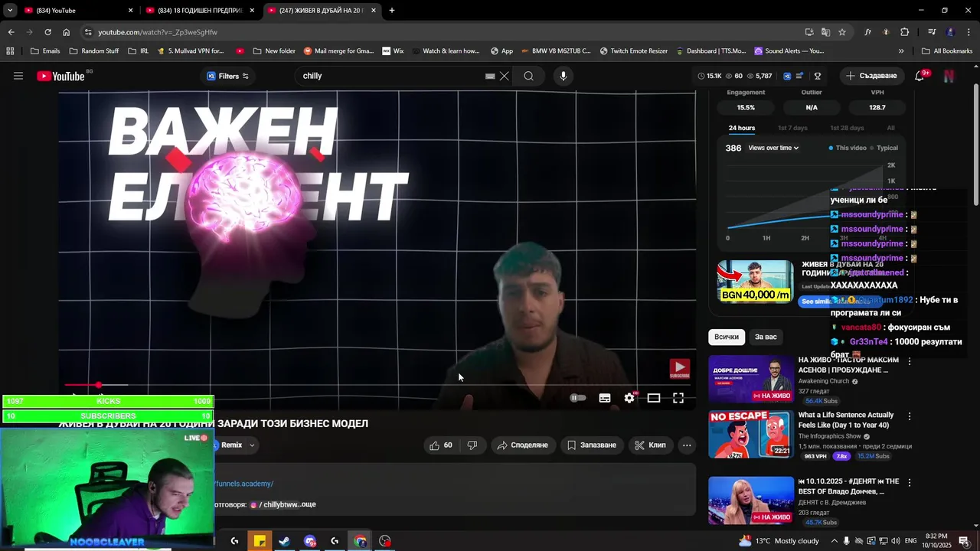Toggle subtitles captions button
This screenshot has height=551, width=980.
605,398
